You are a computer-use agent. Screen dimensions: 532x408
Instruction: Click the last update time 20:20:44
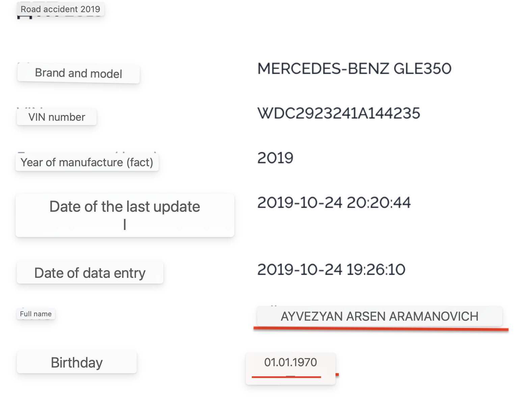tap(378, 203)
